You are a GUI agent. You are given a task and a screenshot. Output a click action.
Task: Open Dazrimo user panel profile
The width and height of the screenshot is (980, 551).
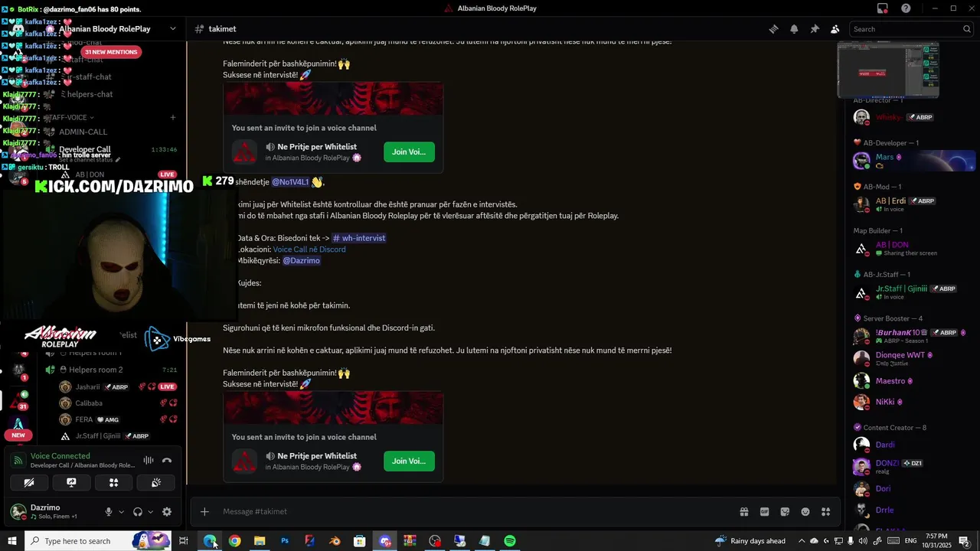pyautogui.click(x=54, y=511)
